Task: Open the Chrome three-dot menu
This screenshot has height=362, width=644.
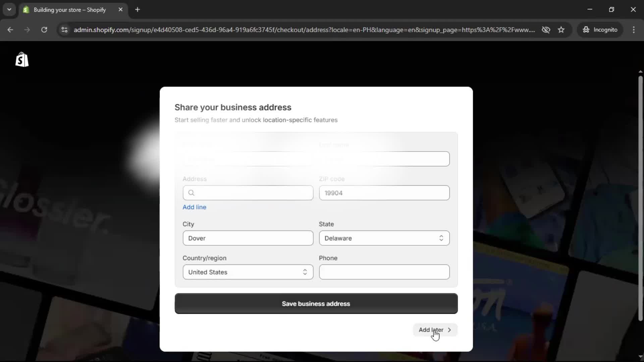Action: click(634, 30)
